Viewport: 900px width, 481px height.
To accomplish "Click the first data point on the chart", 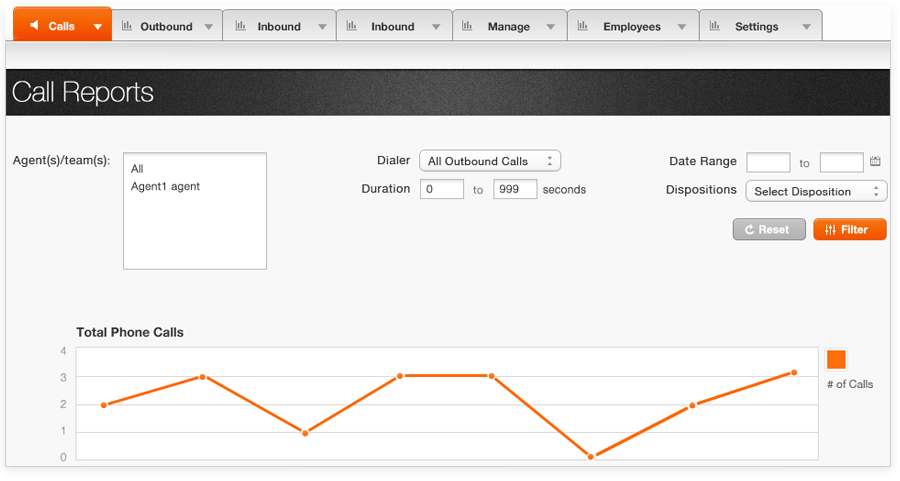I will click(x=104, y=405).
